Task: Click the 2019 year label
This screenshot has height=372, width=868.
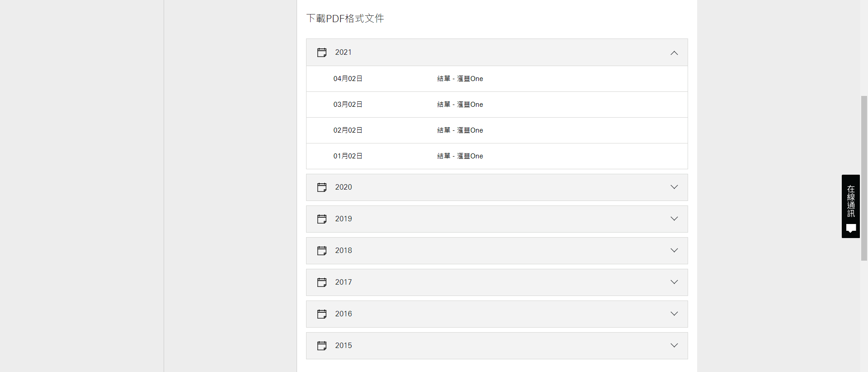Action: click(x=343, y=219)
